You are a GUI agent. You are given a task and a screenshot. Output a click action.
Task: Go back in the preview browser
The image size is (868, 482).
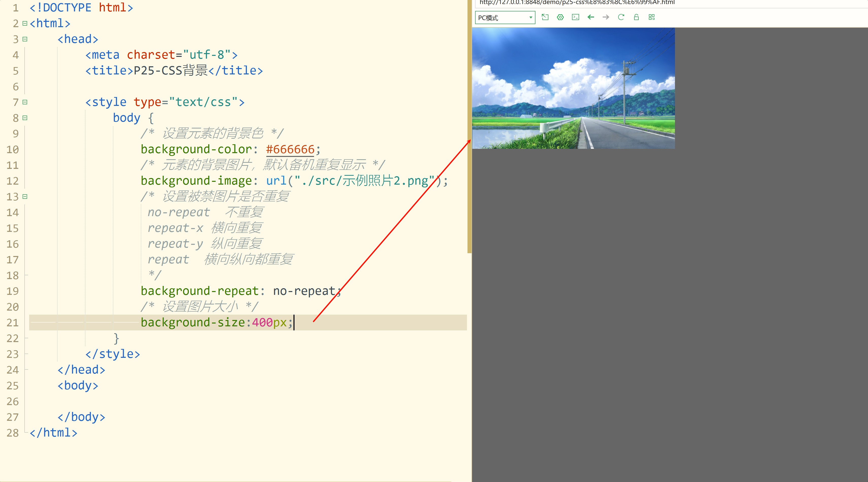(x=591, y=17)
